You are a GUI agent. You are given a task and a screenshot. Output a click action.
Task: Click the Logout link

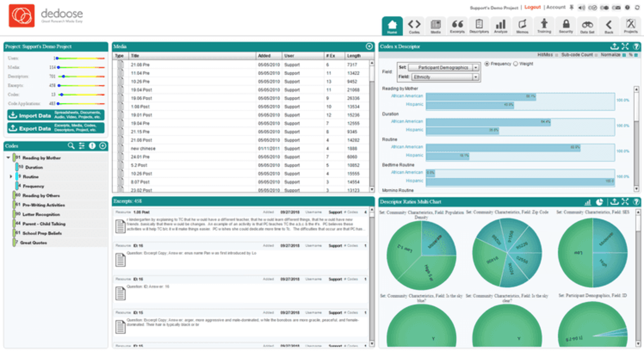533,7
